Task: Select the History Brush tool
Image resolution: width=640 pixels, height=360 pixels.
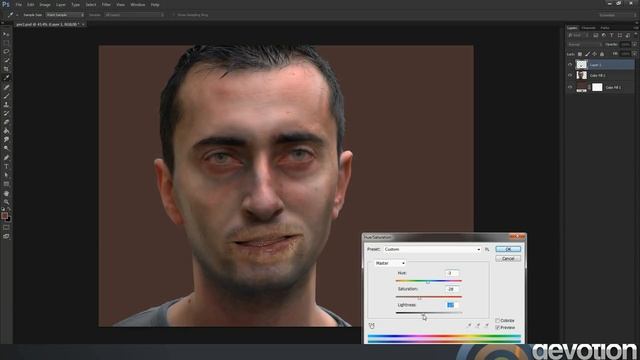Action: pyautogui.click(x=6, y=113)
